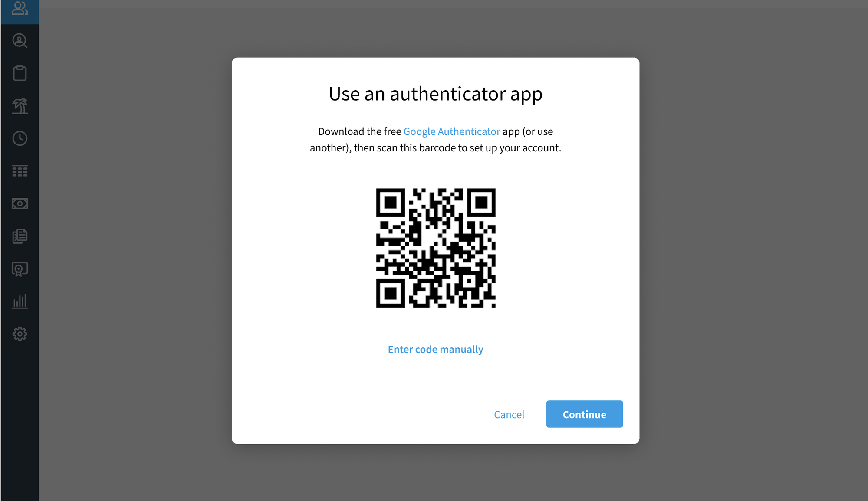Cancel the authenticator setup
This screenshot has height=501, width=868.
tap(509, 415)
